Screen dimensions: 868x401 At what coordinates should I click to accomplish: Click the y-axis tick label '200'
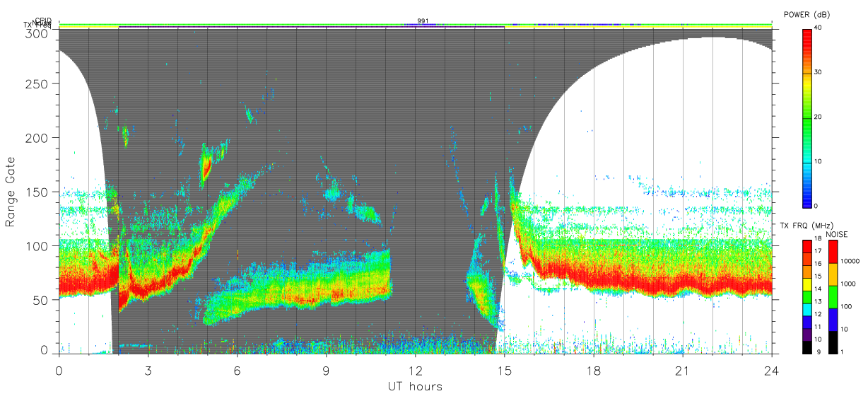point(37,138)
